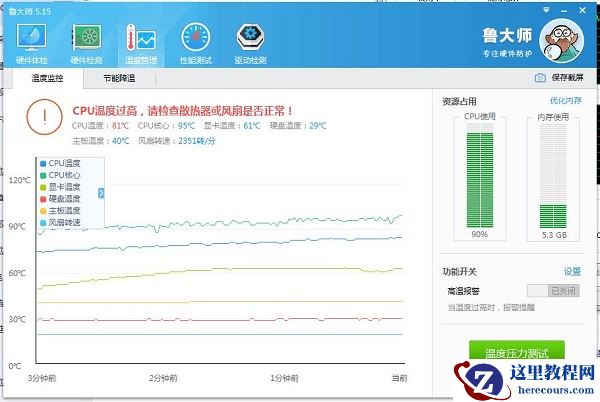Toggle CPU温度 blue legend marker
Screen dimensions: 600x402
point(43,163)
